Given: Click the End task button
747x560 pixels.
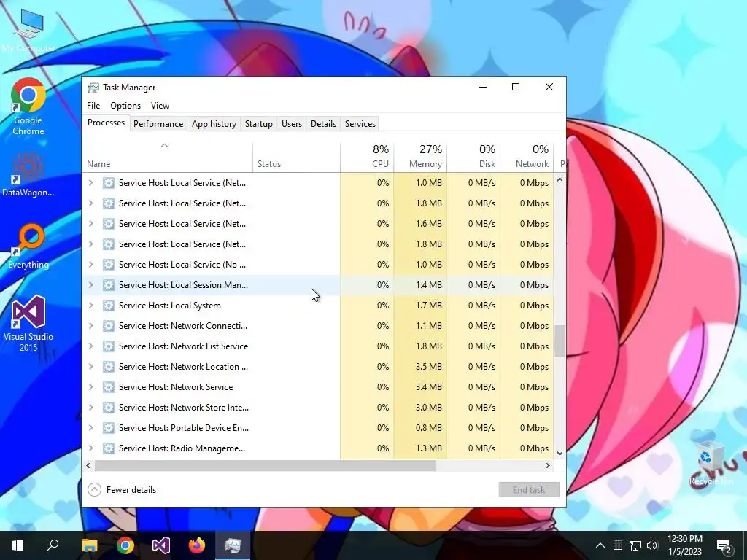Looking at the screenshot, I should [x=529, y=489].
